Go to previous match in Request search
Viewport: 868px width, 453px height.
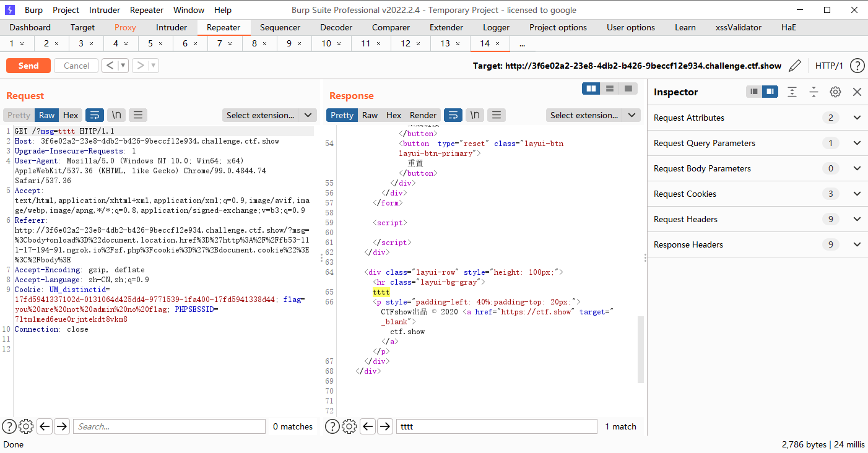pyautogui.click(x=45, y=426)
